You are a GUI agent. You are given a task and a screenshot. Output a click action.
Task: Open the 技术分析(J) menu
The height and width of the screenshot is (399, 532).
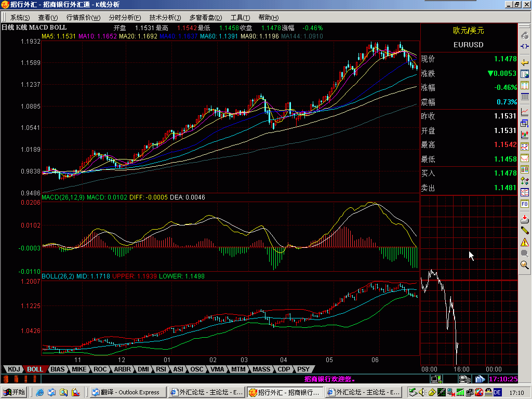pos(165,17)
